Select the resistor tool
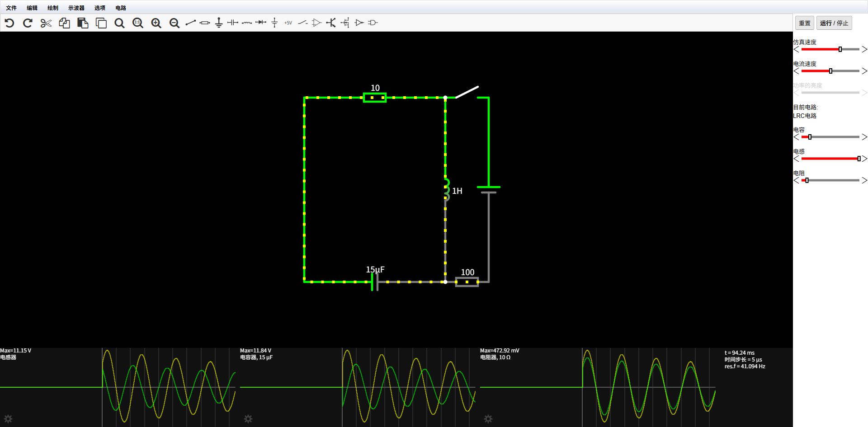 click(x=204, y=22)
